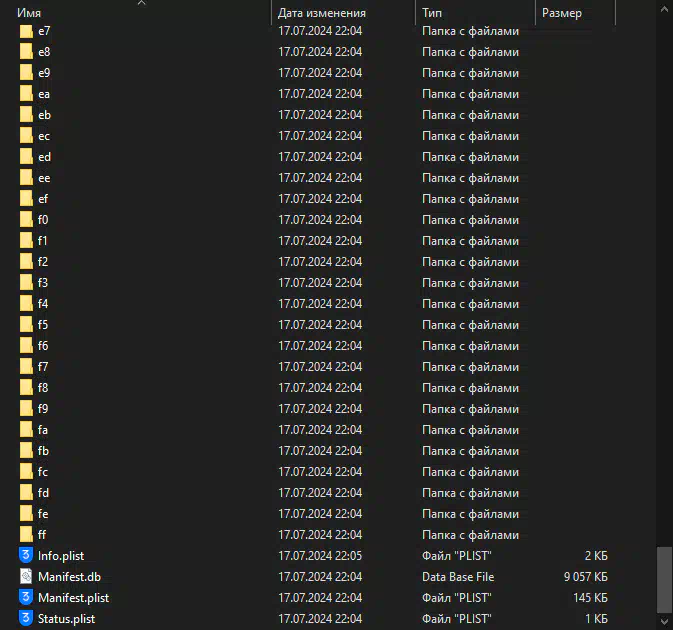Select the f6 folder icon
The width and height of the screenshot is (673, 630).
[26, 346]
